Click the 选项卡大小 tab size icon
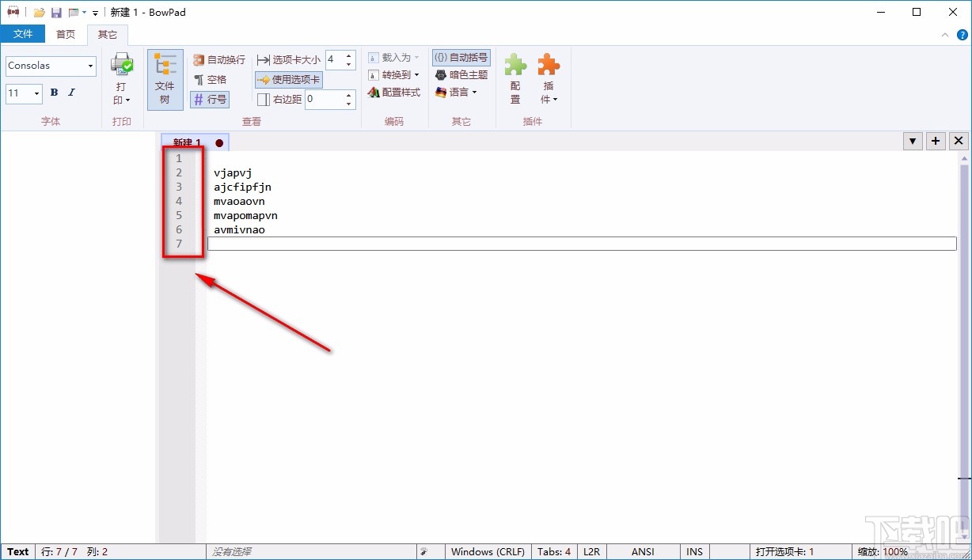The image size is (972, 560). pos(263,59)
